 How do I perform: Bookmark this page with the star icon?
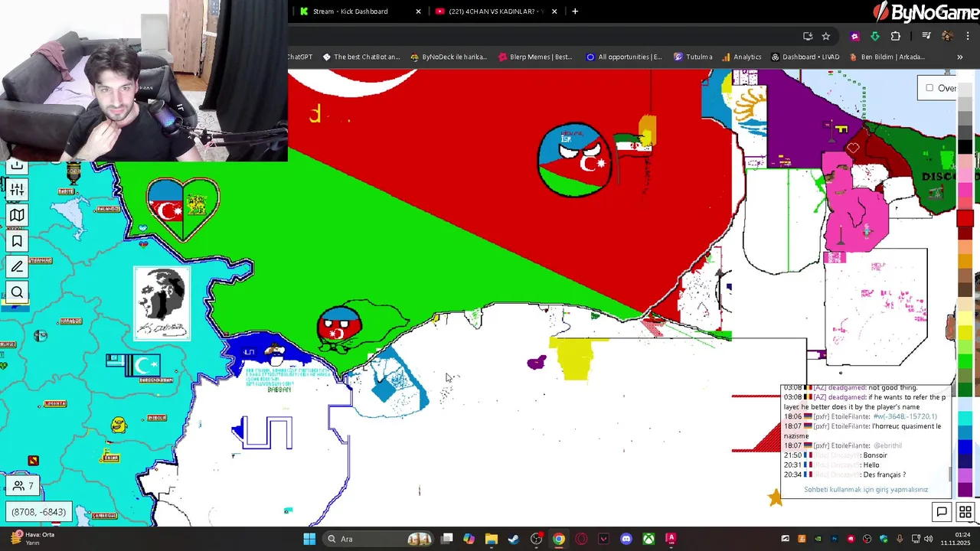(x=826, y=36)
